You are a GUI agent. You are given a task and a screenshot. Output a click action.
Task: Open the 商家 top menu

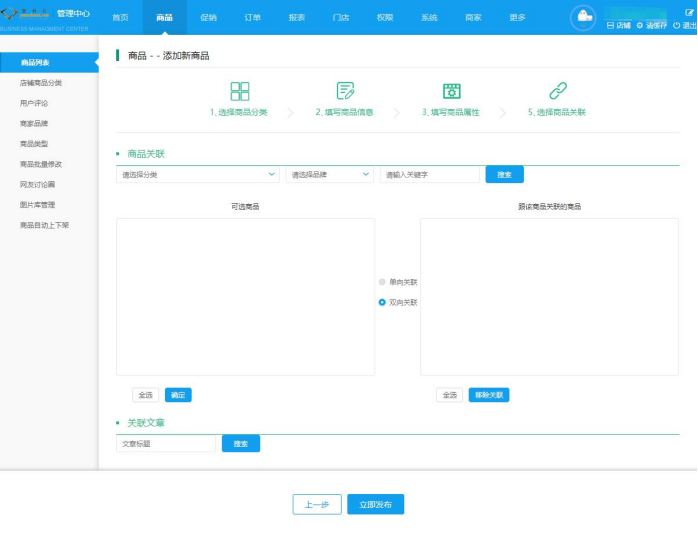(473, 18)
